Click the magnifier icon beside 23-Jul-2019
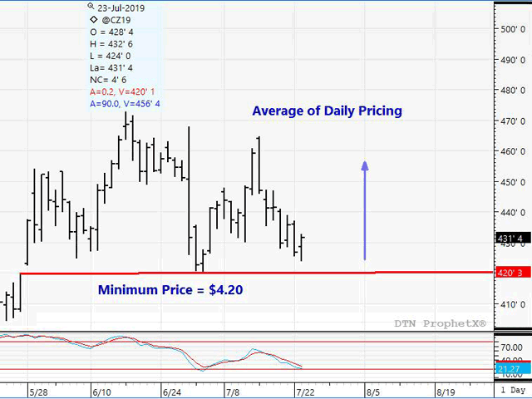This screenshot has height=399, width=532. tap(91, 6)
